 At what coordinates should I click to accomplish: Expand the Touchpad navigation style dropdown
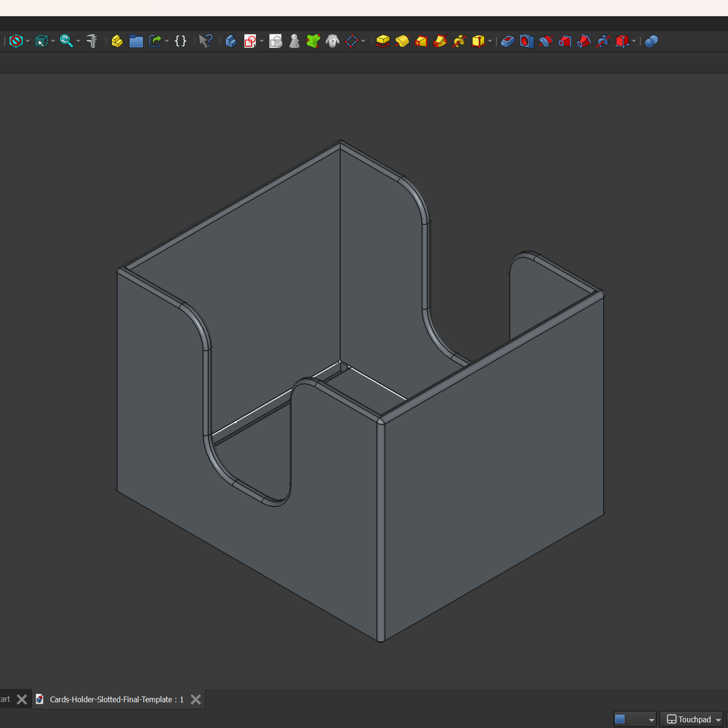[x=718, y=720]
